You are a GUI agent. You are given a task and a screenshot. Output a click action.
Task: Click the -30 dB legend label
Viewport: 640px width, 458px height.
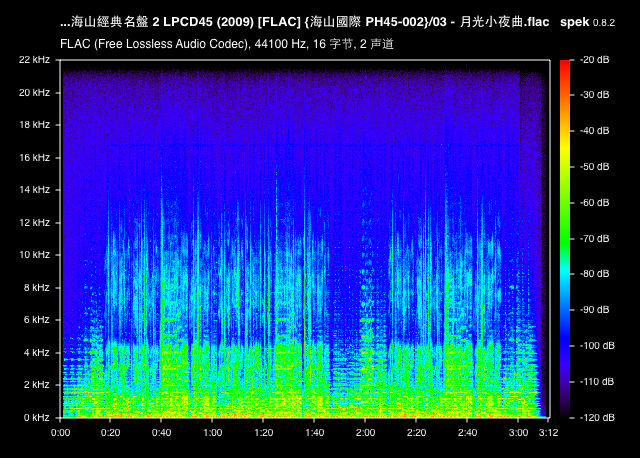(x=595, y=95)
